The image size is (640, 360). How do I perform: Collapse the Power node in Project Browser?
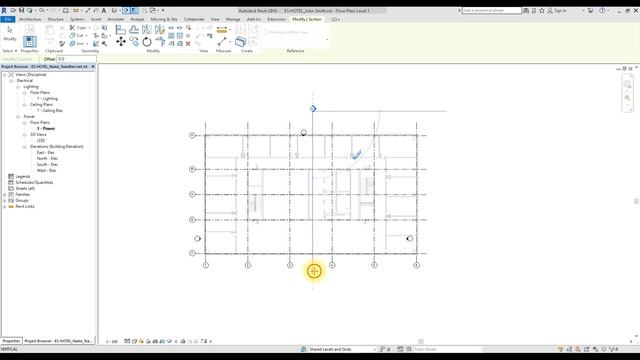18,117
